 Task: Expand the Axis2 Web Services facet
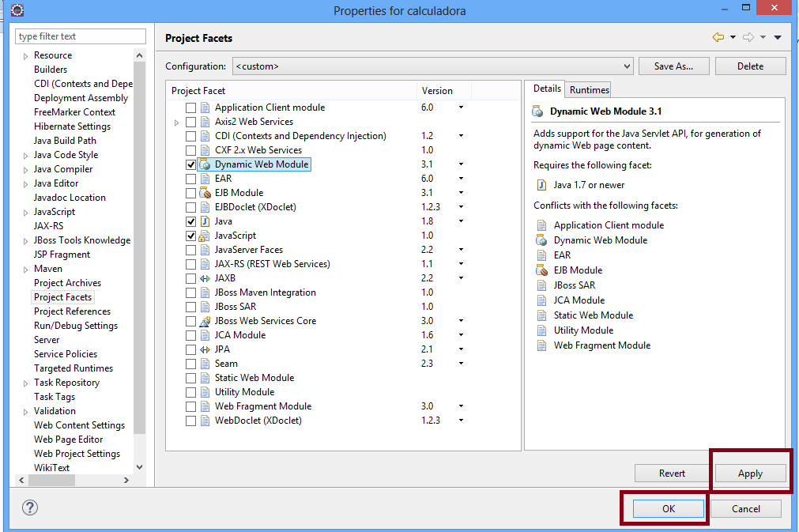[x=176, y=123]
